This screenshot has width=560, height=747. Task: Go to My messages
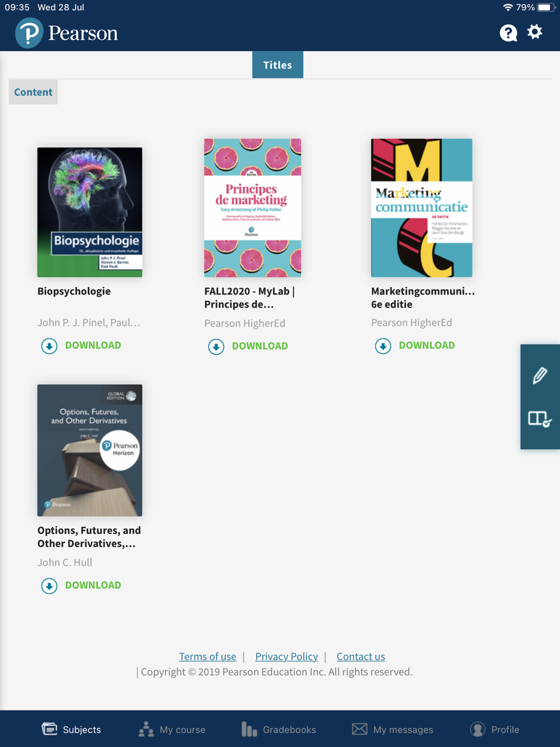pyautogui.click(x=393, y=729)
